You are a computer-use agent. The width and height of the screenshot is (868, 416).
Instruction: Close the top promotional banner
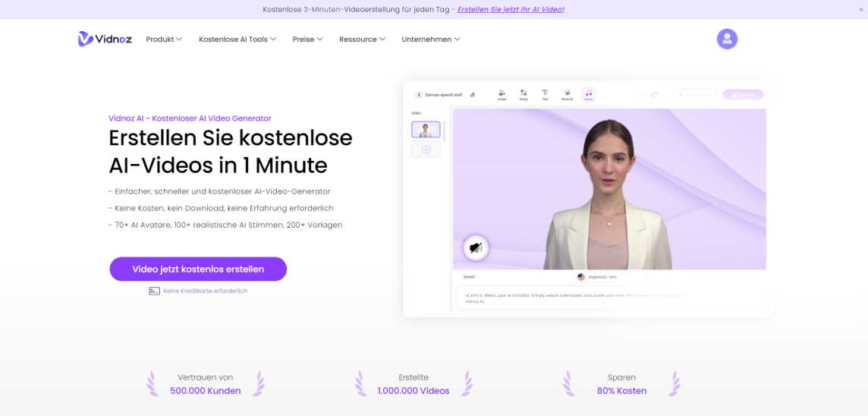[x=860, y=9]
